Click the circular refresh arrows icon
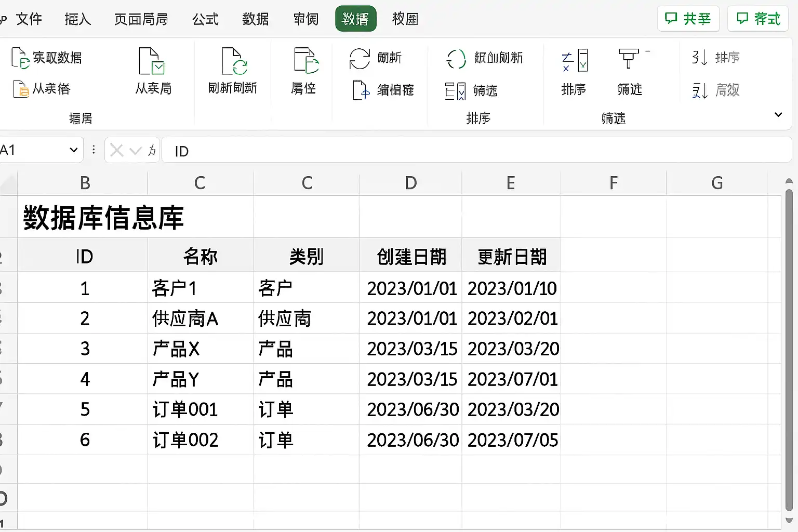This screenshot has height=532, width=798. tap(360, 58)
